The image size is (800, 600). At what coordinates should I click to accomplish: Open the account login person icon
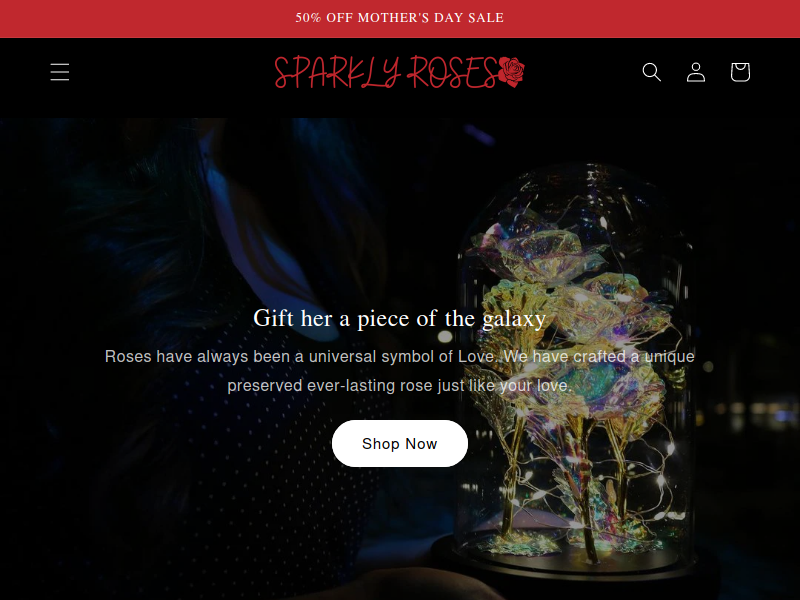point(696,72)
